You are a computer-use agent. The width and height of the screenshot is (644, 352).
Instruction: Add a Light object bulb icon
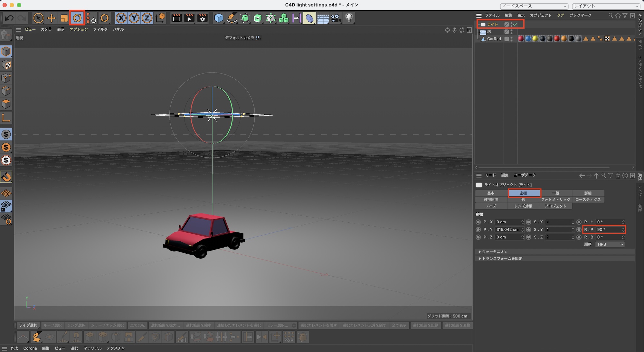point(349,18)
